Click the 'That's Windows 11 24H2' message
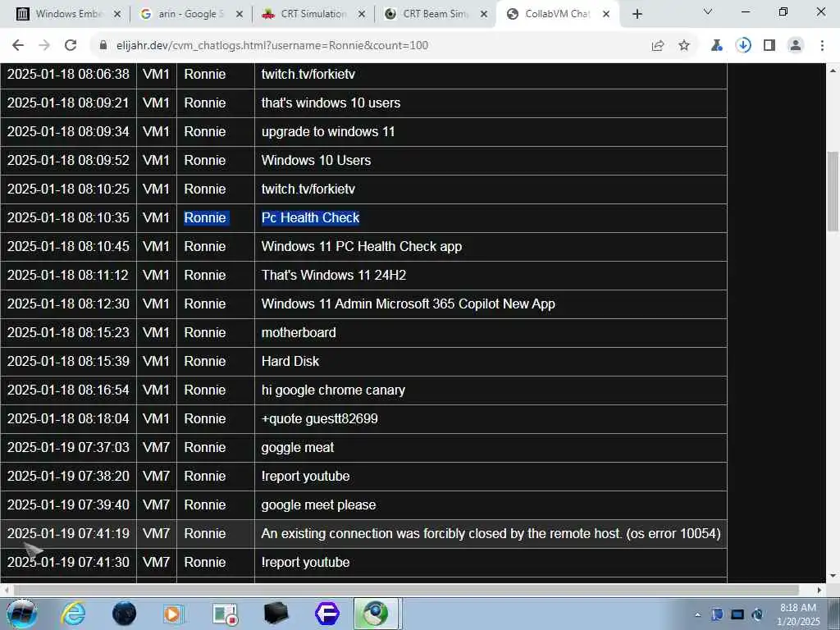 [334, 275]
